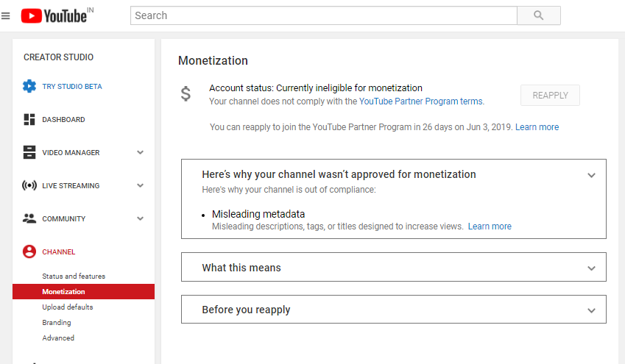Click the Community people icon
The height and width of the screenshot is (364, 625).
[x=29, y=218]
